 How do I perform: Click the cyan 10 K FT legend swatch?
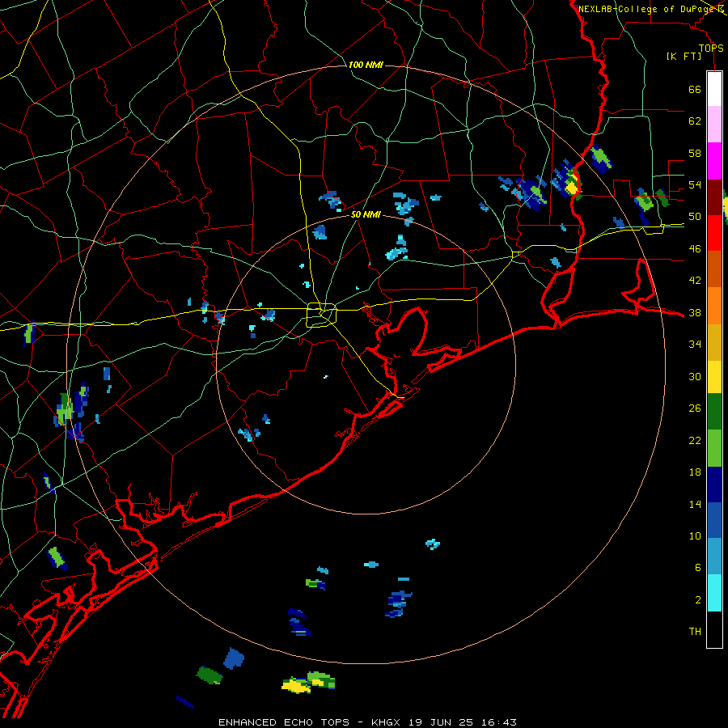[714, 593]
